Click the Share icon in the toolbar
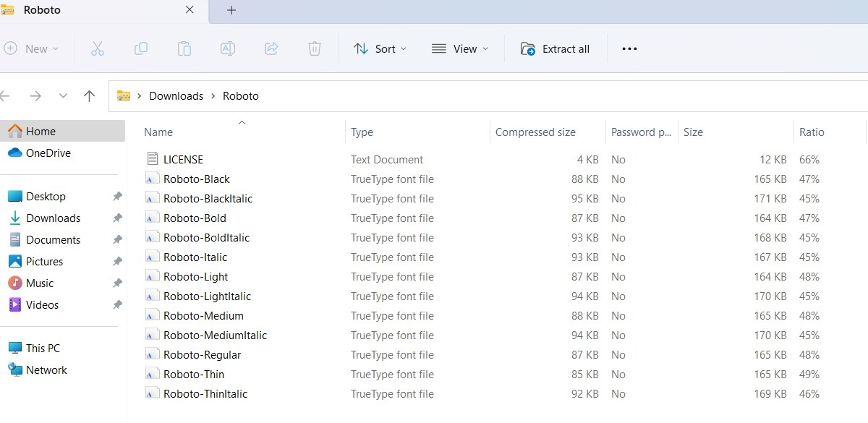Image resolution: width=868 pixels, height=423 pixels. [271, 48]
